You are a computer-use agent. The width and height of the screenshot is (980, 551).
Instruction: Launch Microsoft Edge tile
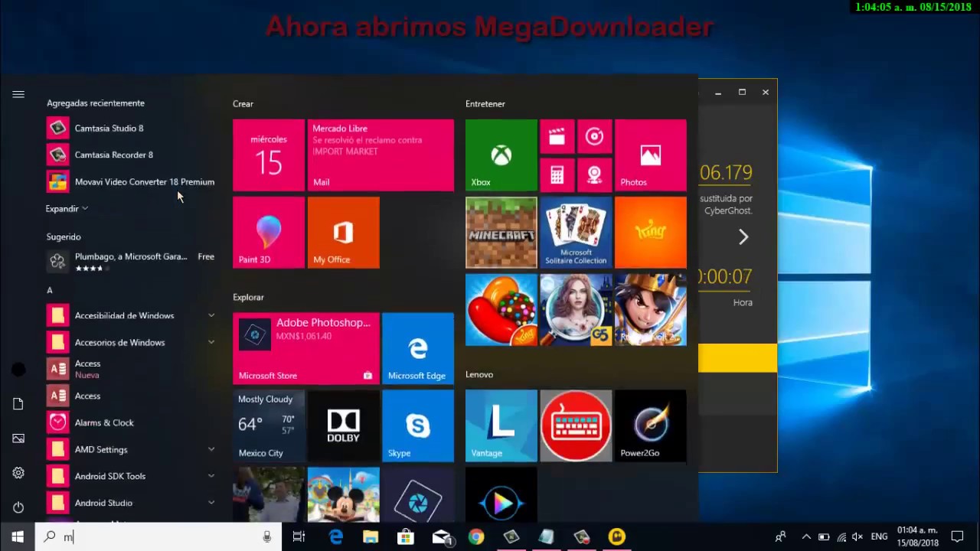coord(418,348)
